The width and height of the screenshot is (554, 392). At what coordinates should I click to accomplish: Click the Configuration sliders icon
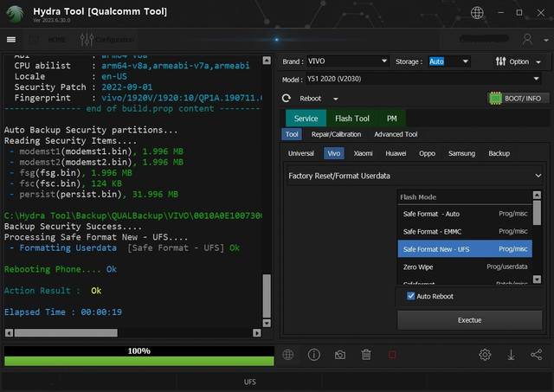coord(87,40)
